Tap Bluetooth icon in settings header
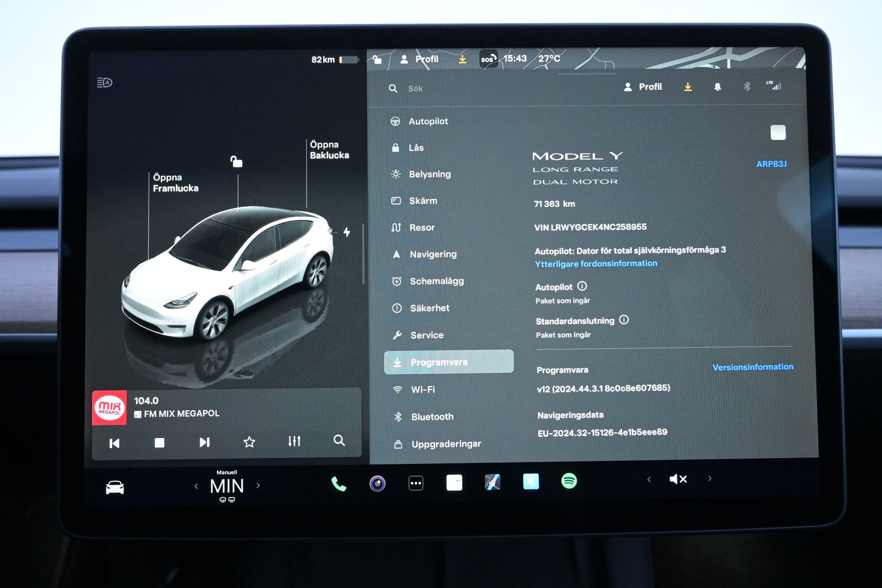The height and width of the screenshot is (588, 882). click(x=747, y=87)
